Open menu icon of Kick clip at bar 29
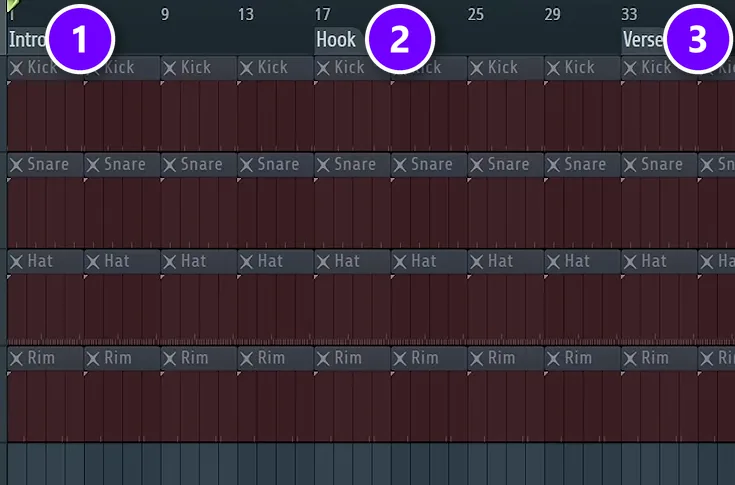This screenshot has height=485, width=735. click(x=553, y=68)
